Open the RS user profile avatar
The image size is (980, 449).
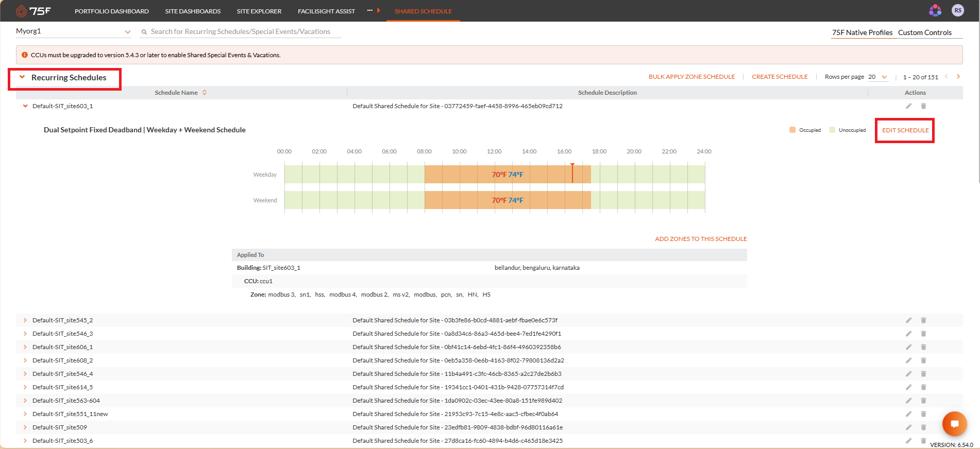click(x=958, y=10)
